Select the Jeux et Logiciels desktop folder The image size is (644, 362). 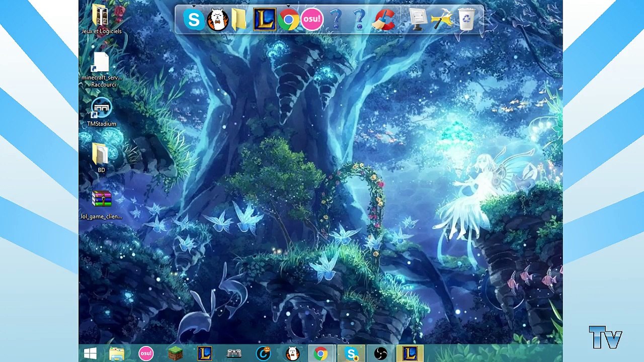coord(101,20)
